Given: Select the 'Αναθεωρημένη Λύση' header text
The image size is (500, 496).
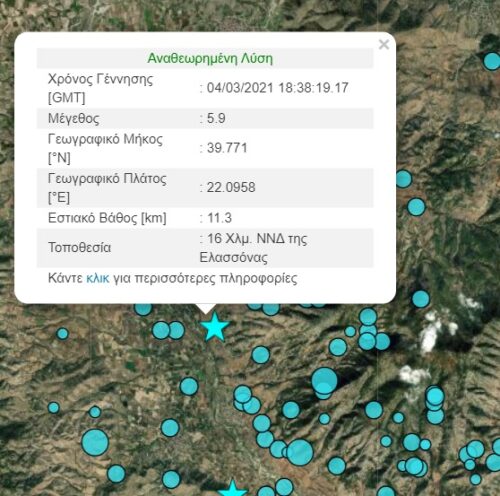Looking at the screenshot, I should [x=210, y=58].
